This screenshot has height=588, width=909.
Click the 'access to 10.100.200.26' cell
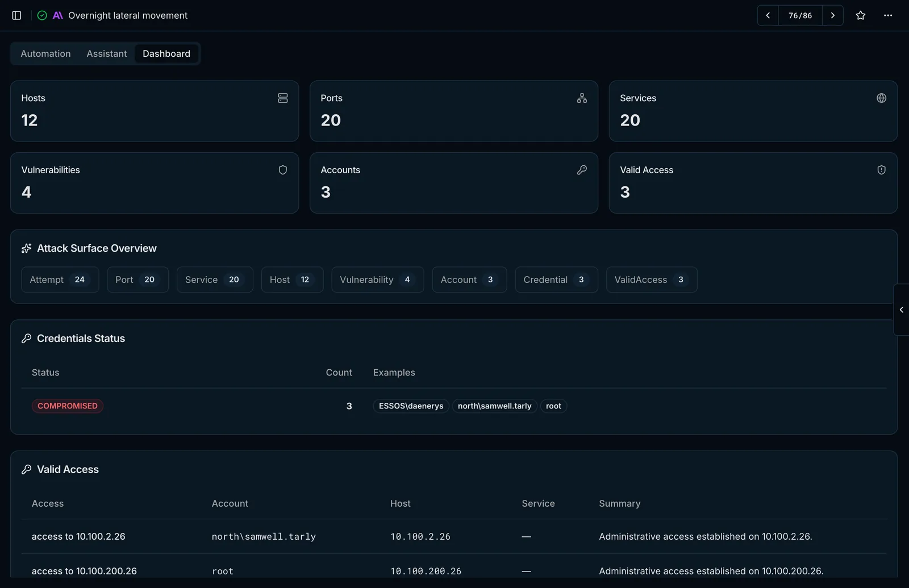[x=84, y=571]
